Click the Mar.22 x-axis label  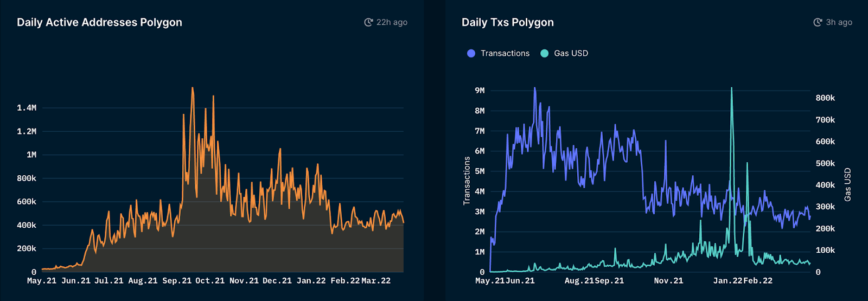376,281
